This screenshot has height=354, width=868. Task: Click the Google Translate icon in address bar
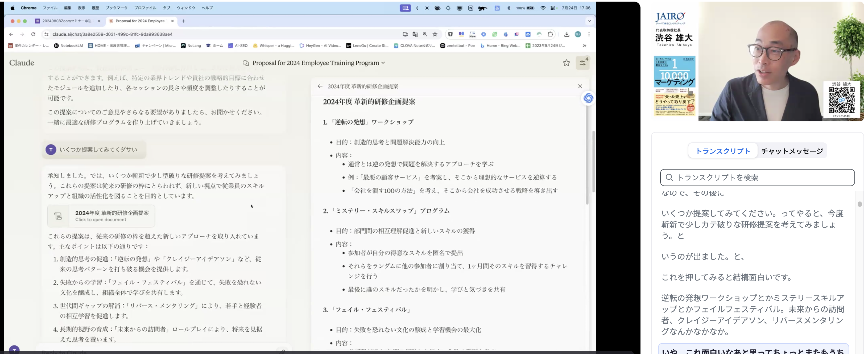(x=415, y=34)
